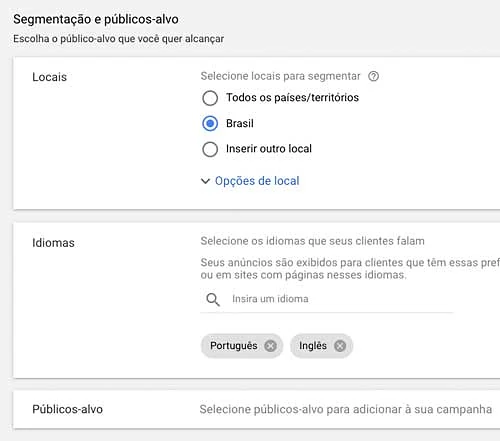Image resolution: width=500 pixels, height=441 pixels.
Task: Click the Inglês language chip label
Action: 313,346
